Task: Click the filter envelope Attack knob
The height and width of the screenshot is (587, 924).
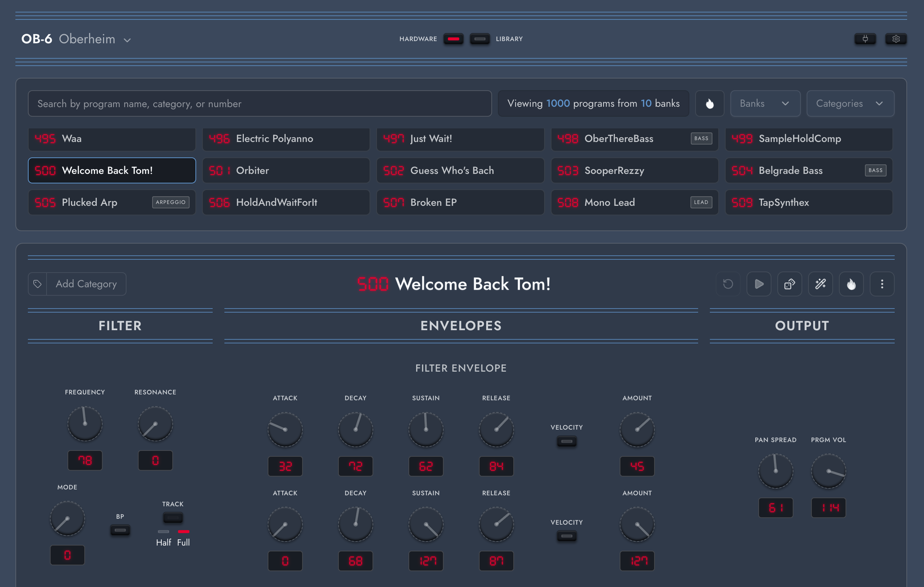Action: [285, 429]
